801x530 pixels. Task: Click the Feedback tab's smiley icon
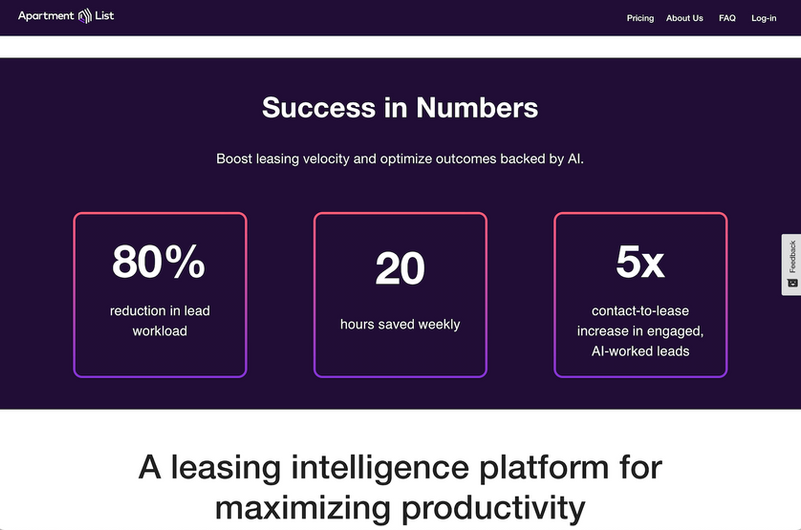point(792,283)
